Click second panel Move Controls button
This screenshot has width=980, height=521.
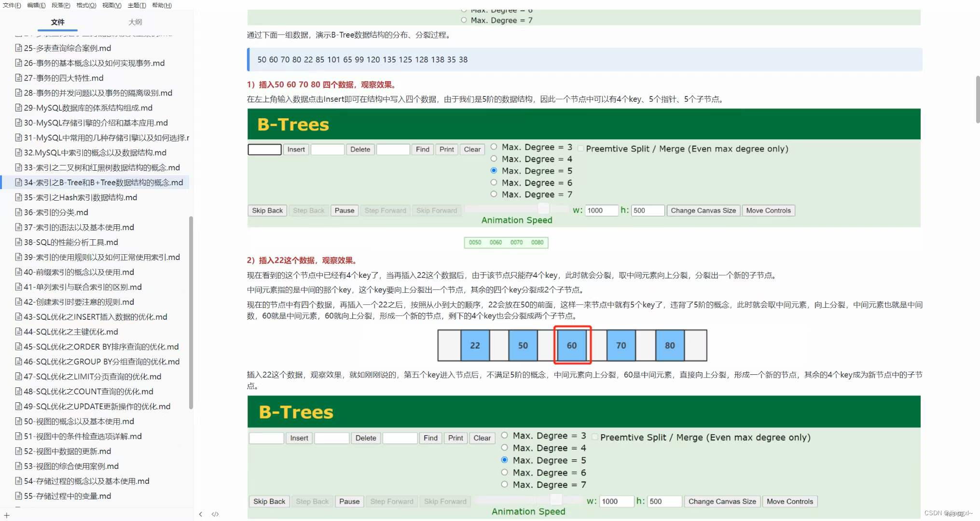789,501
